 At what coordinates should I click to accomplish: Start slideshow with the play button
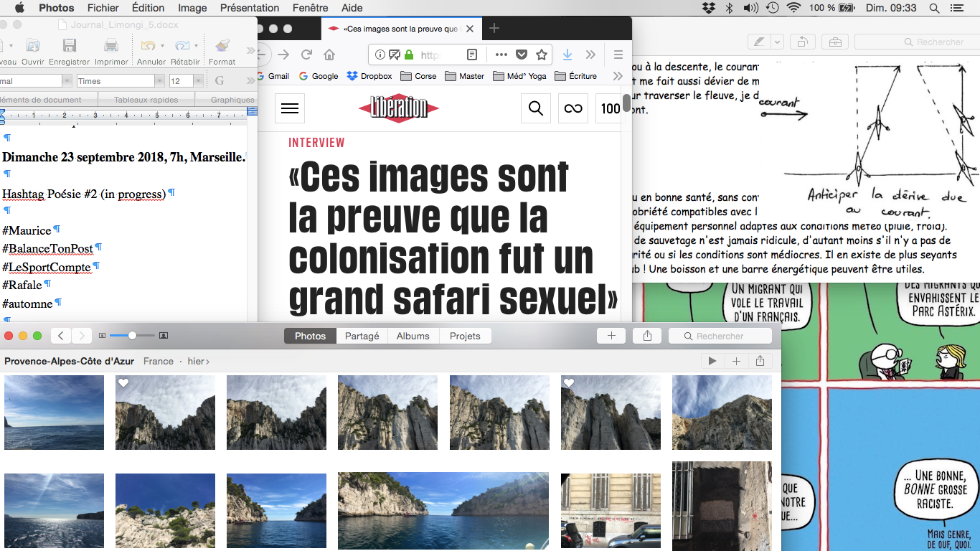coord(712,361)
